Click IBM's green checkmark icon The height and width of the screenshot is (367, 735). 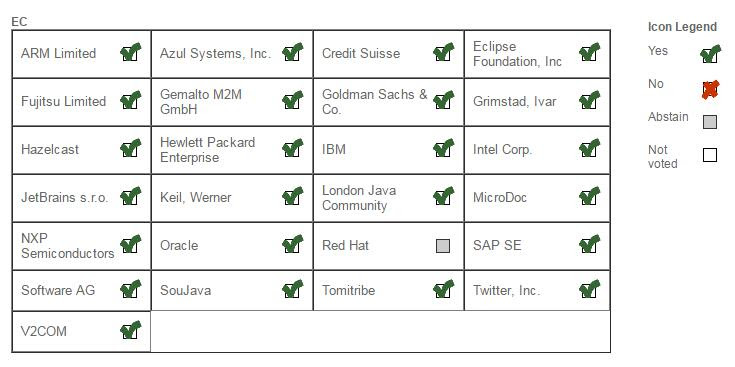[443, 148]
